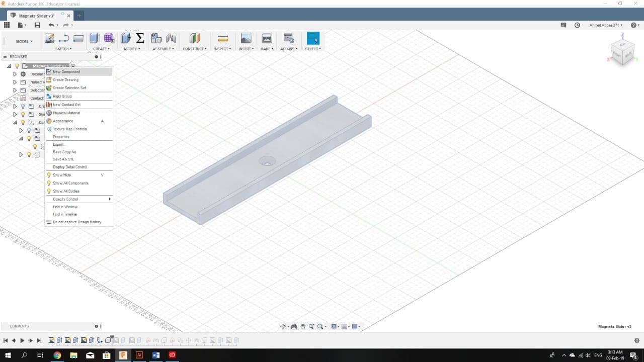Open the Data Panel grid icon

pos(7,25)
